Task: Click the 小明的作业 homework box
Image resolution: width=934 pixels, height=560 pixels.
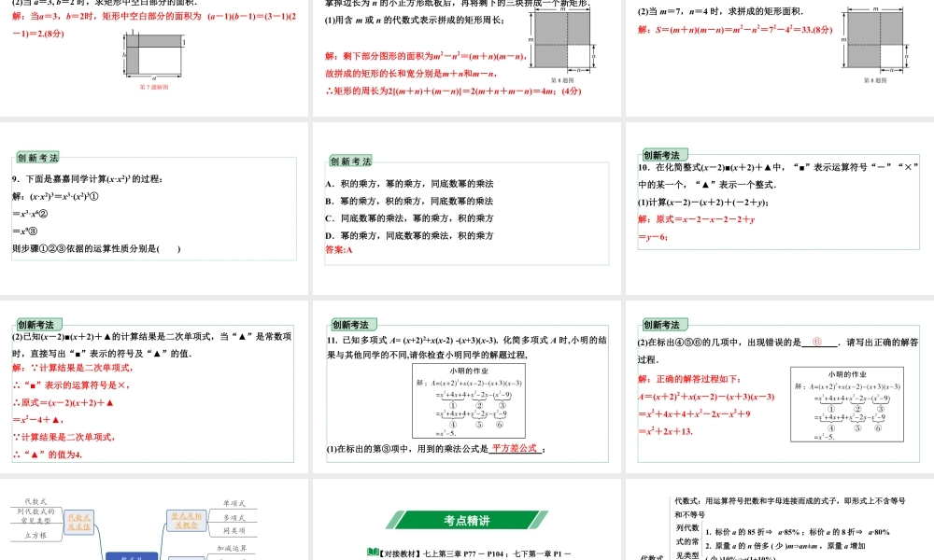Action: tap(467, 399)
